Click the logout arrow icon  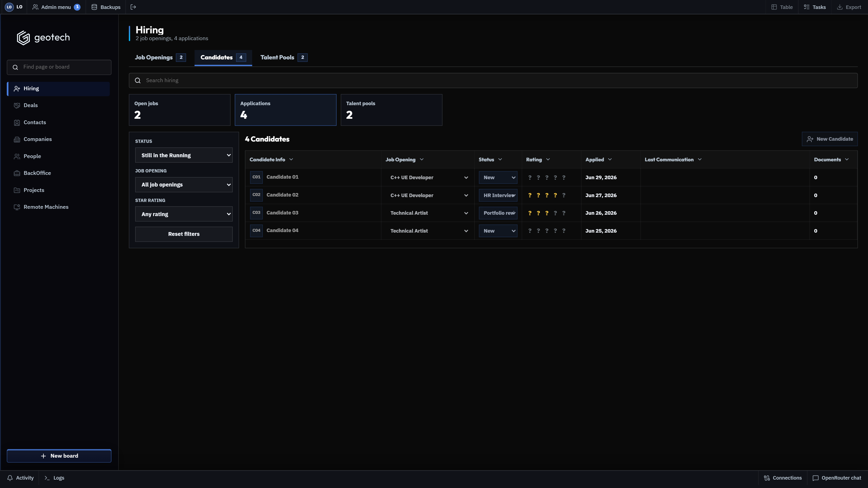(133, 7)
